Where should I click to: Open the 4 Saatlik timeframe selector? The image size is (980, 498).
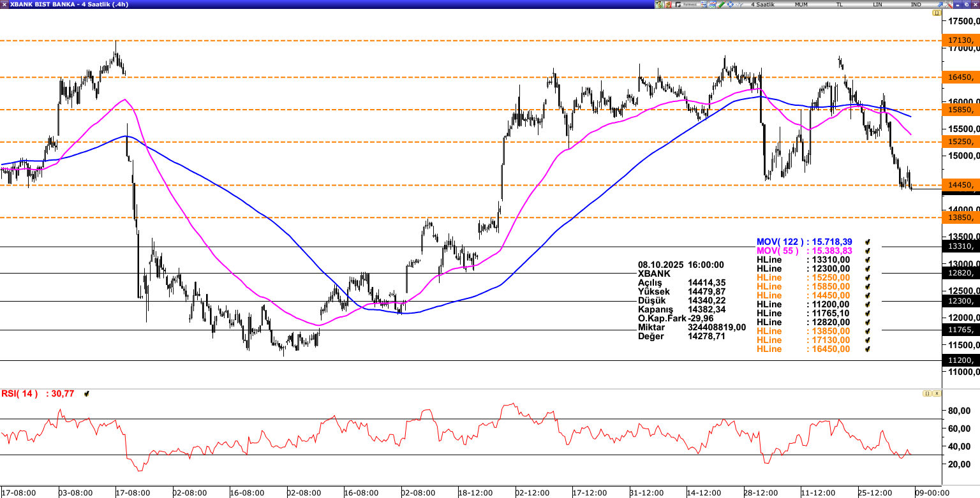(762, 4)
